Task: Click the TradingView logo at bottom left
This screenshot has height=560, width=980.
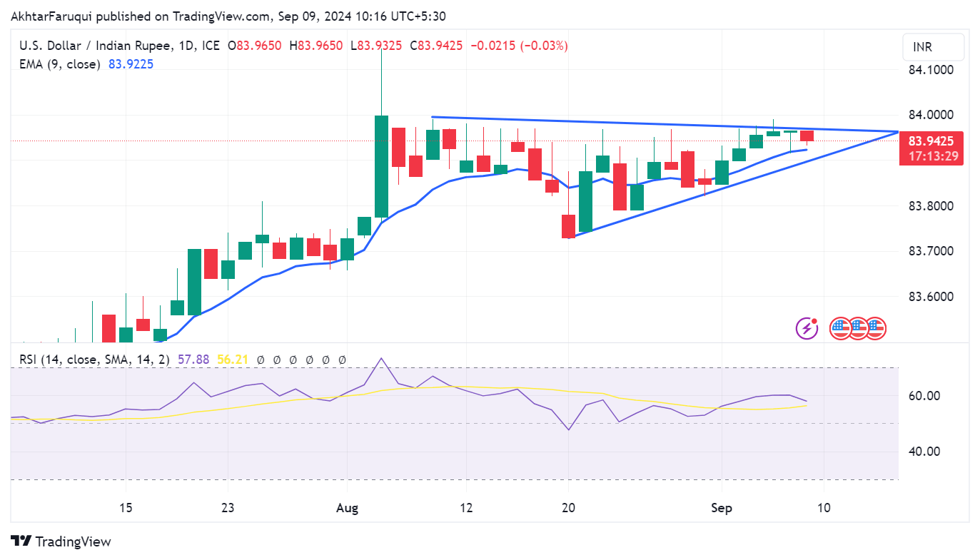Action: point(61,541)
